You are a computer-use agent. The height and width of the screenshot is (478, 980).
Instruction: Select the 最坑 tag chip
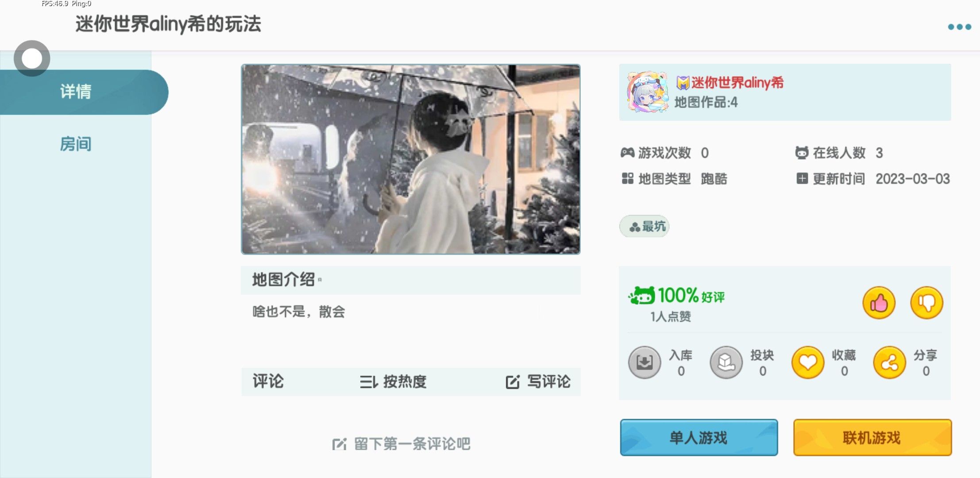[644, 227]
